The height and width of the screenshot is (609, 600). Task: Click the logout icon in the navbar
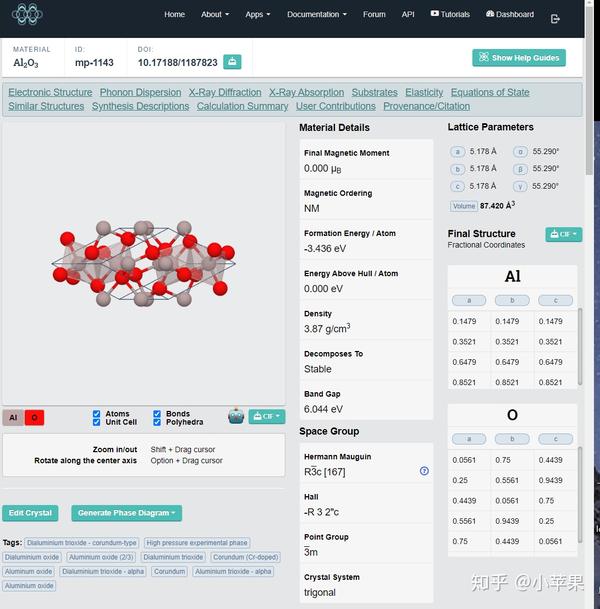[555, 19]
